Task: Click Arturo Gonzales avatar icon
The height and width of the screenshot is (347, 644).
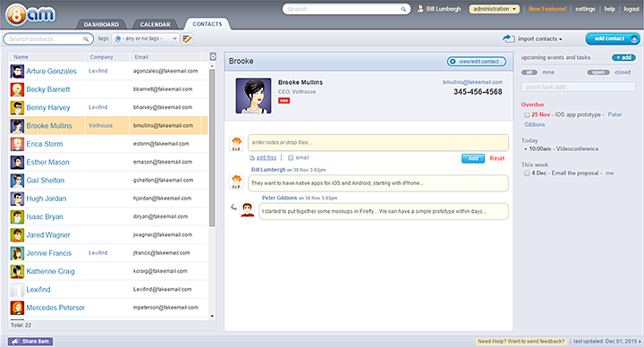Action: 17,72
